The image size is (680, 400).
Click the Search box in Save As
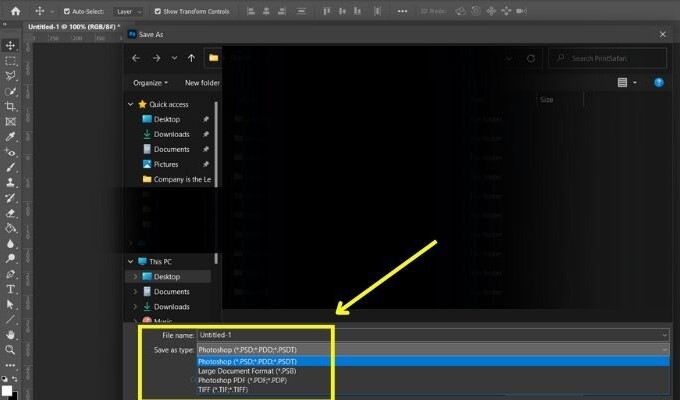pyautogui.click(x=607, y=58)
